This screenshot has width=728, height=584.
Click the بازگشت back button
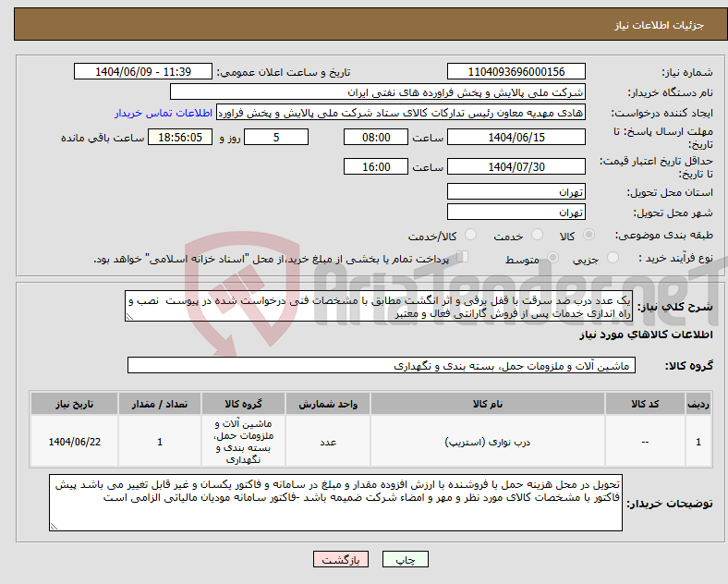[x=341, y=559]
